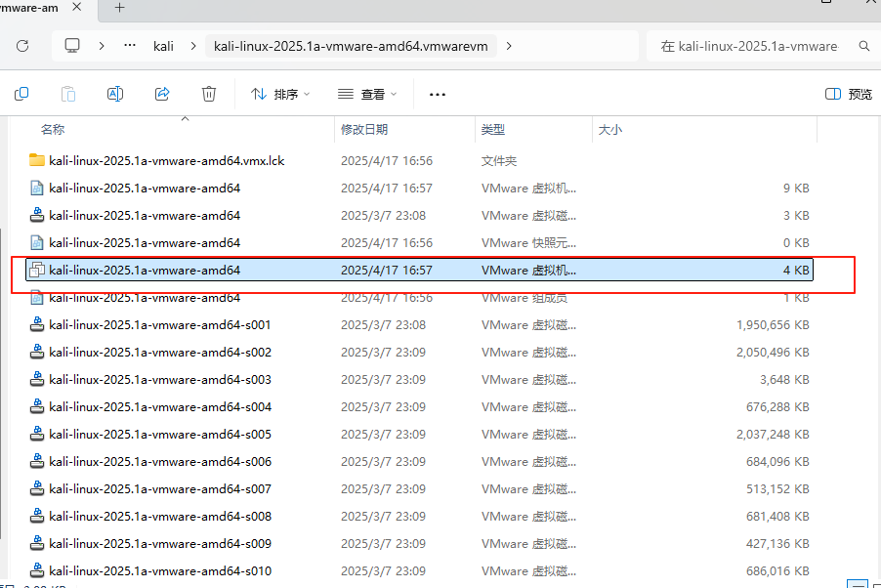Select kali-linux-2025.1a-vmware-amd64-s005
The image size is (881, 588).
pyautogui.click(x=419, y=435)
